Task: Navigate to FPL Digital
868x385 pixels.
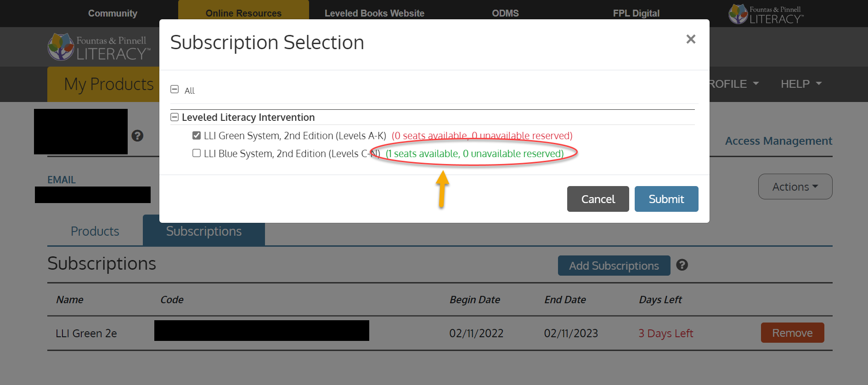Action: click(636, 13)
